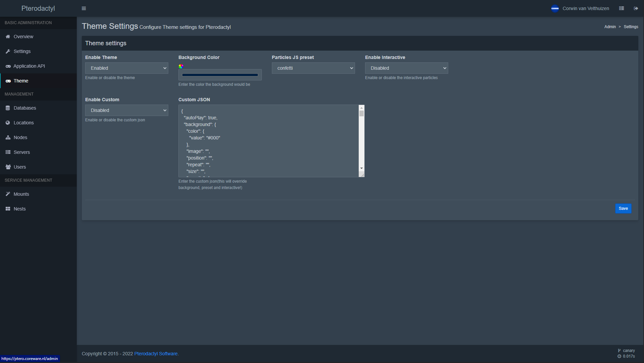Click the load time clock icon

(x=620, y=356)
